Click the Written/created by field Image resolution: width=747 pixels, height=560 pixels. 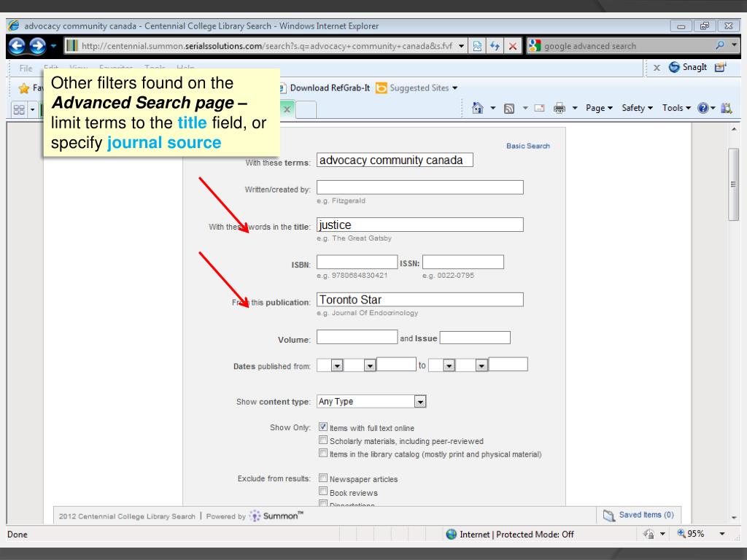(419, 187)
